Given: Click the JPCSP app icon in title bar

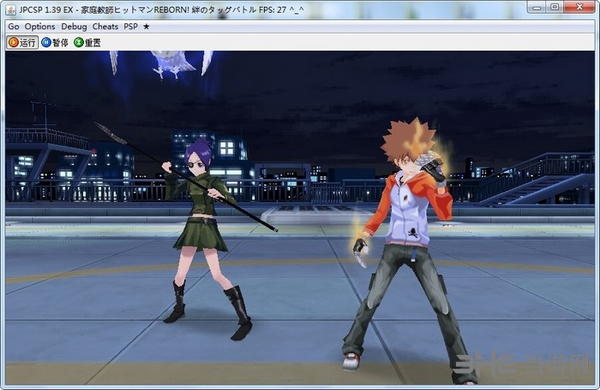Looking at the screenshot, I should [11, 10].
